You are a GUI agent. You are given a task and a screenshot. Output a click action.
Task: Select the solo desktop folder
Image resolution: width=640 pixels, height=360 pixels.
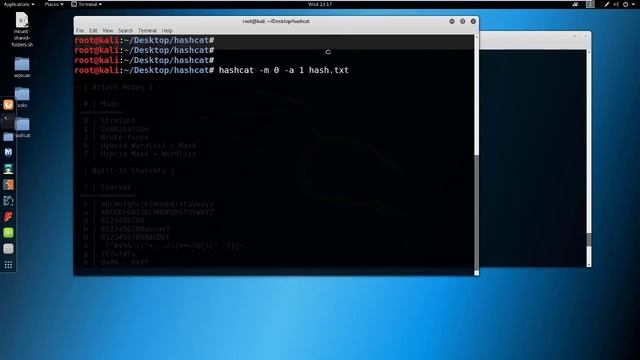22,98
